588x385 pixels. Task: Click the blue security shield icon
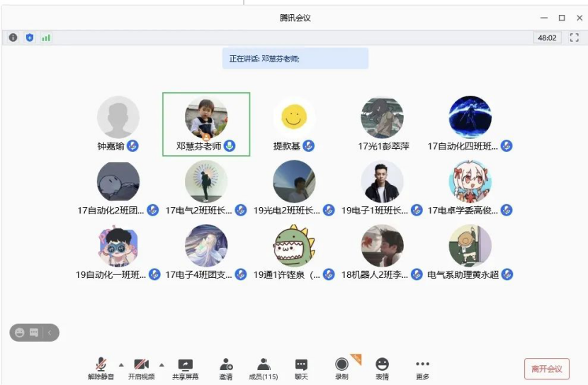click(x=30, y=38)
